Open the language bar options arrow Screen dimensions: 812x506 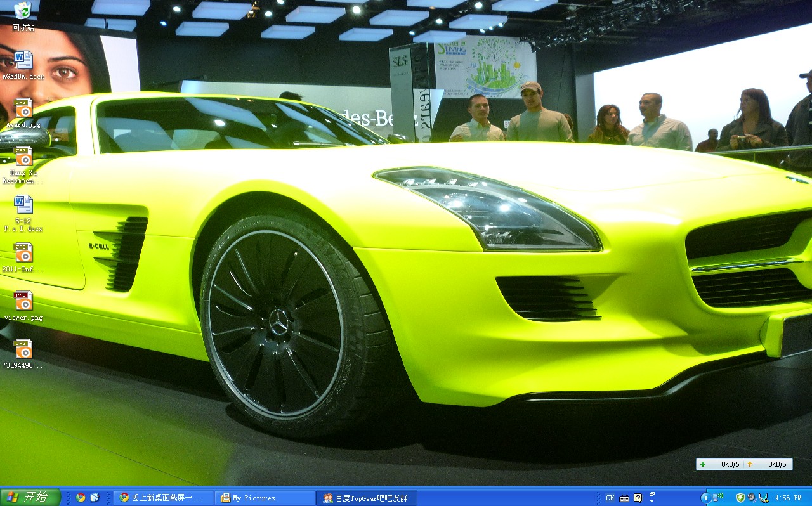tap(652, 502)
